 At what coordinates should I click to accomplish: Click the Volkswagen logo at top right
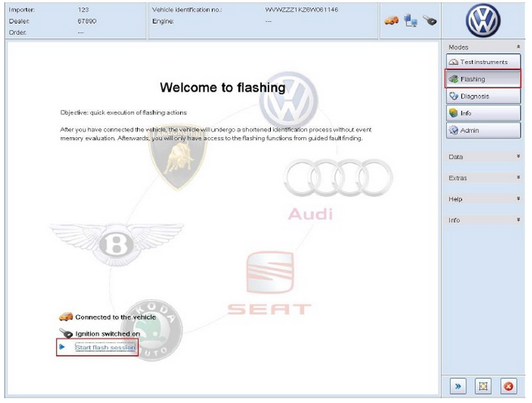483,21
